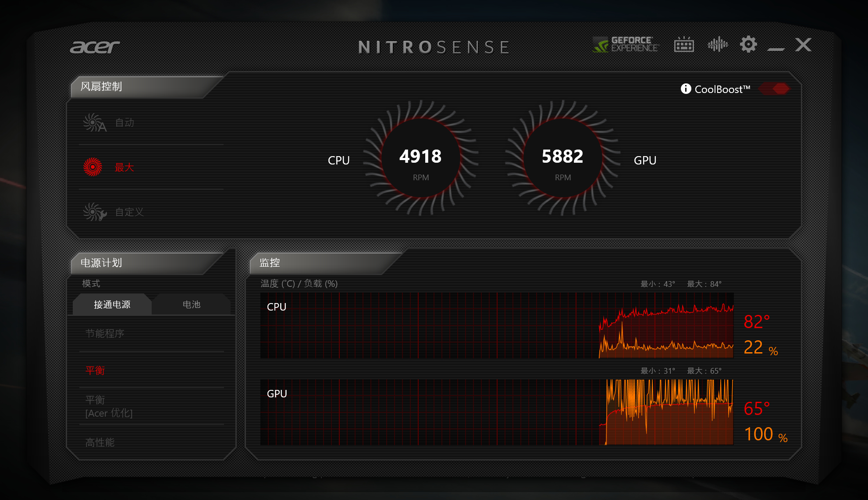The image size is (868, 500).
Task: Click the GPU fan dial showing 5882
Action: 562,158
